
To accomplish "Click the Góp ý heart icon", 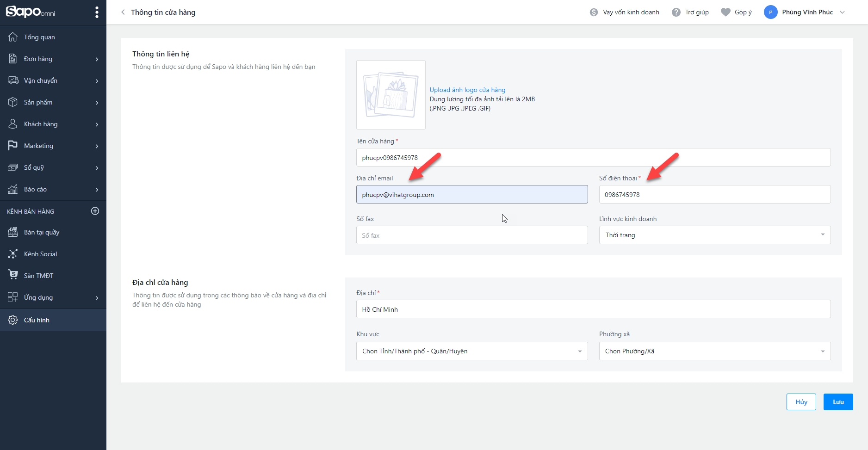I will click(x=725, y=12).
